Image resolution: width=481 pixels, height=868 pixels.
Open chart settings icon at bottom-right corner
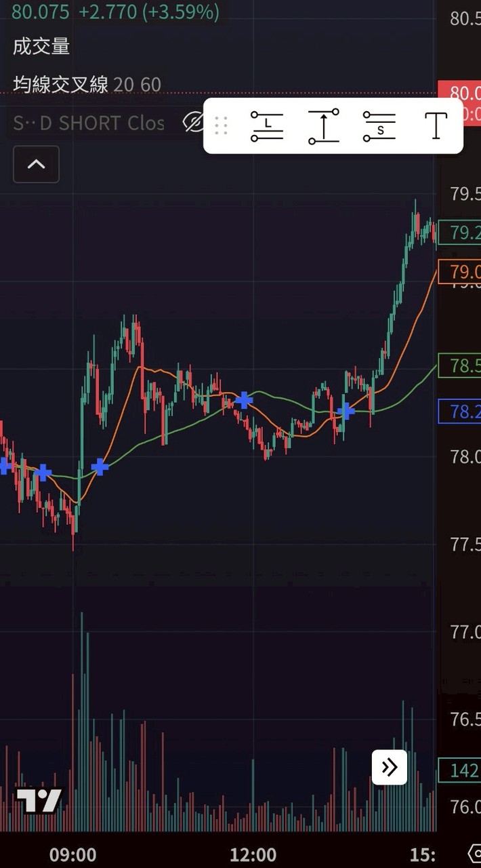(x=474, y=853)
